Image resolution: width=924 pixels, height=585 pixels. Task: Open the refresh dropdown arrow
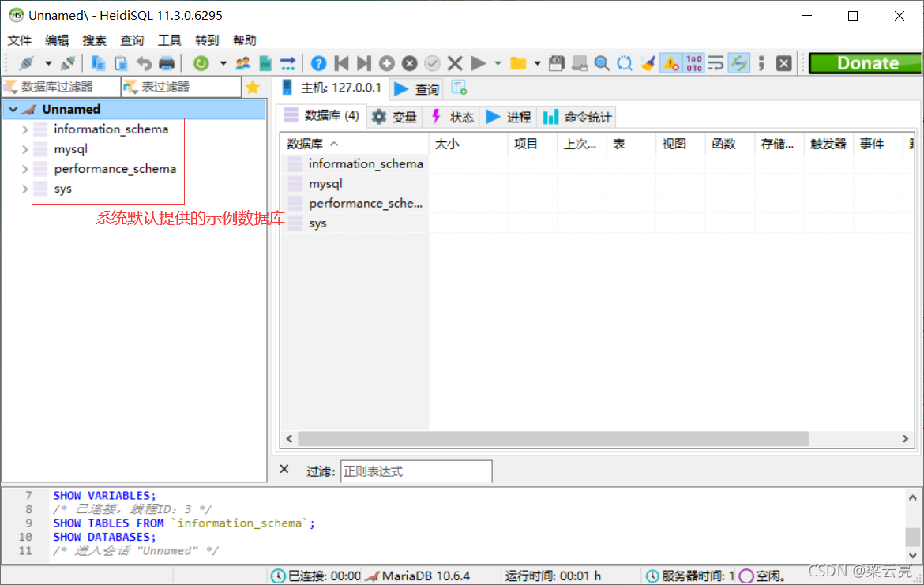(223, 63)
